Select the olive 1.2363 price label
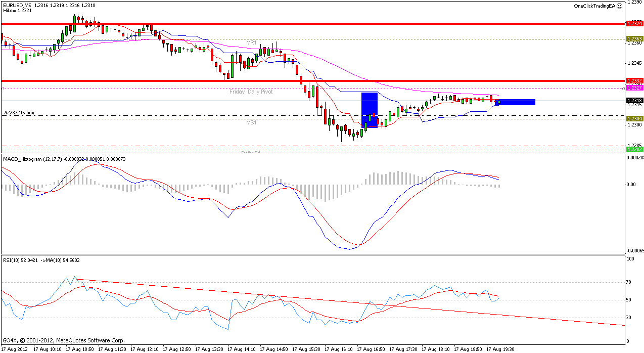This screenshot has height=353, width=644. coord(634,38)
